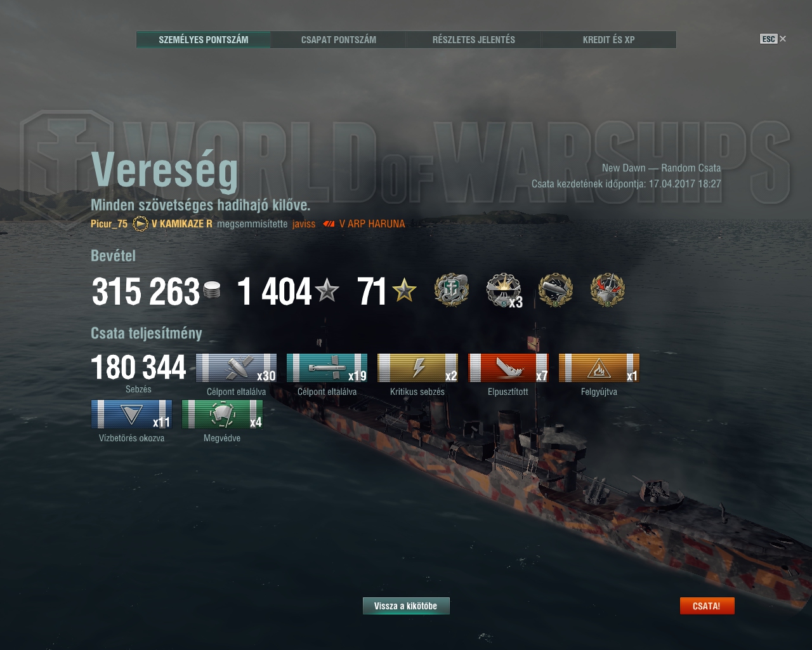Click the Elpusztított x7 destroyed ribbon
This screenshot has height=650, width=812.
click(x=508, y=368)
